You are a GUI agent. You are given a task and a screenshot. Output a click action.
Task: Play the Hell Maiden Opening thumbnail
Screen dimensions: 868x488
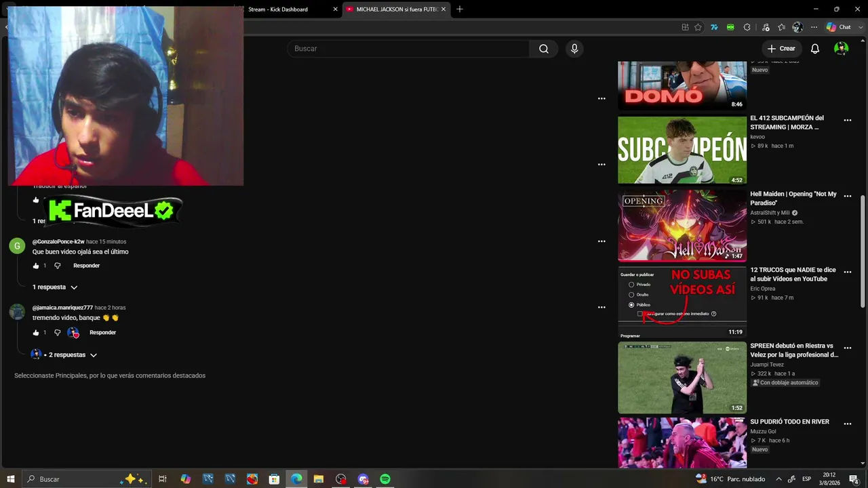[x=682, y=226]
